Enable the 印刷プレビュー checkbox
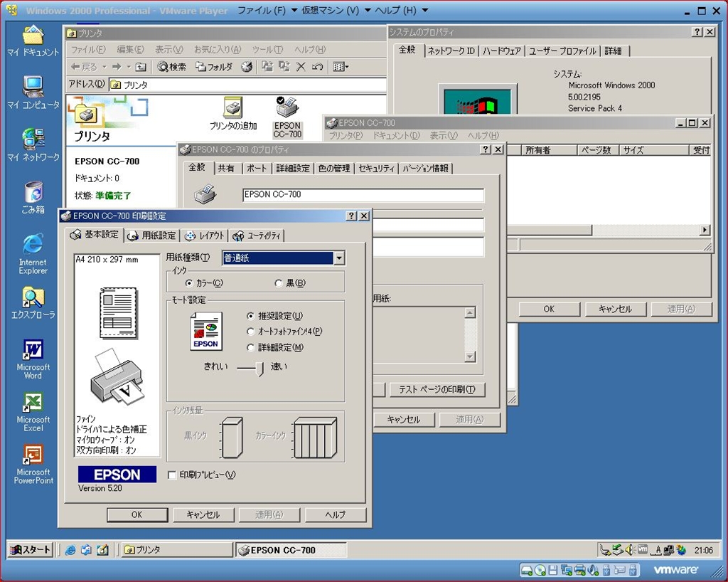The image size is (728, 582). click(172, 475)
